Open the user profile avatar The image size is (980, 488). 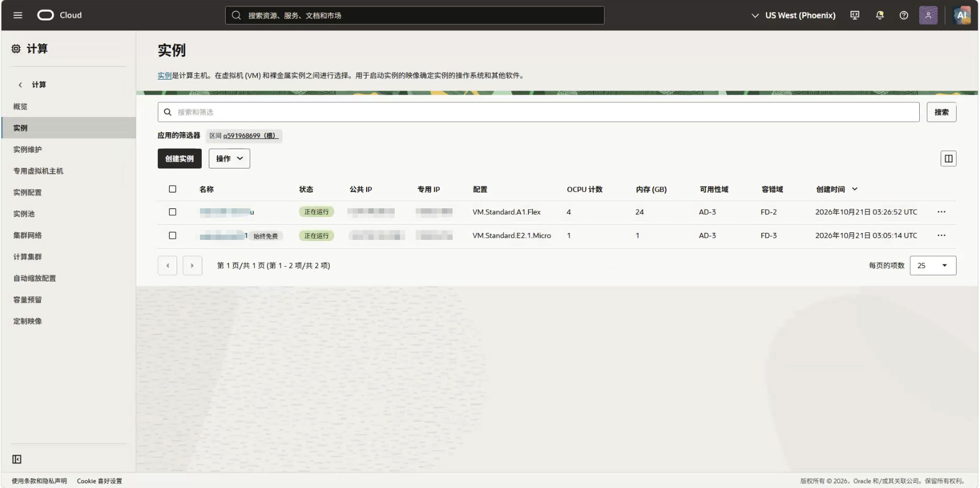[x=929, y=15]
